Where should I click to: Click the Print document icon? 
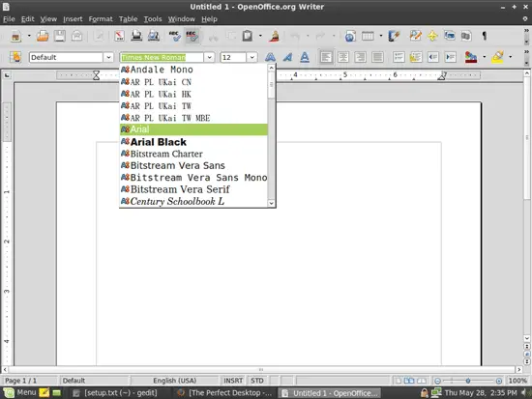[x=136, y=36]
